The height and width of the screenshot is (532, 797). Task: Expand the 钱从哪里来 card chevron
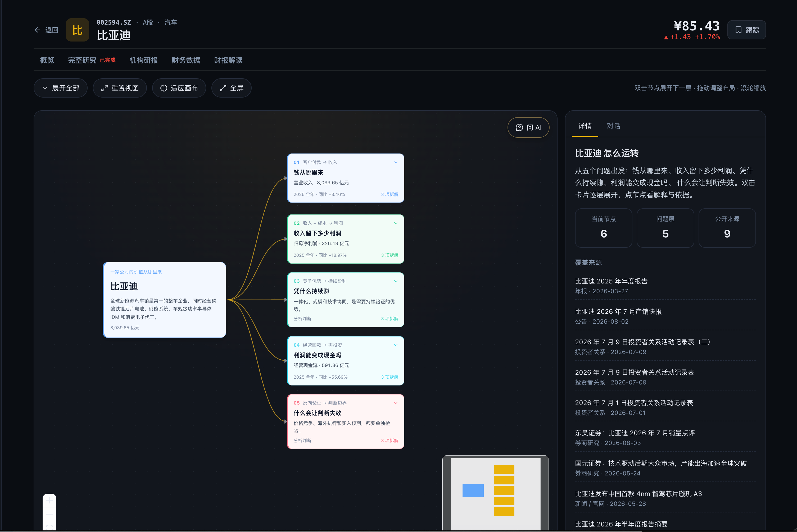(395, 162)
